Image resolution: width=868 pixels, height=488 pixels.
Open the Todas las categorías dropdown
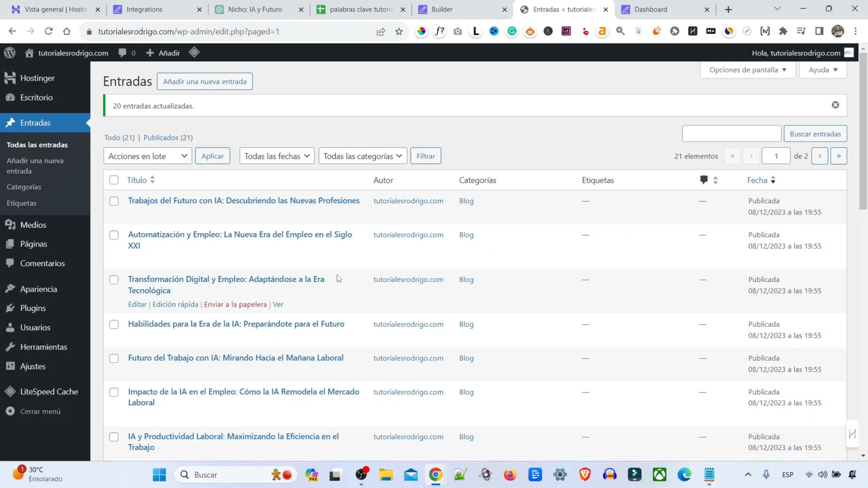click(x=362, y=156)
